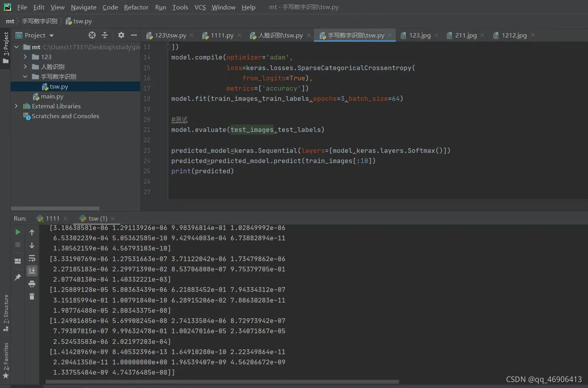The image size is (588, 388).
Task: Click mt in the breadcrumb bar
Action: pyautogui.click(x=10, y=21)
